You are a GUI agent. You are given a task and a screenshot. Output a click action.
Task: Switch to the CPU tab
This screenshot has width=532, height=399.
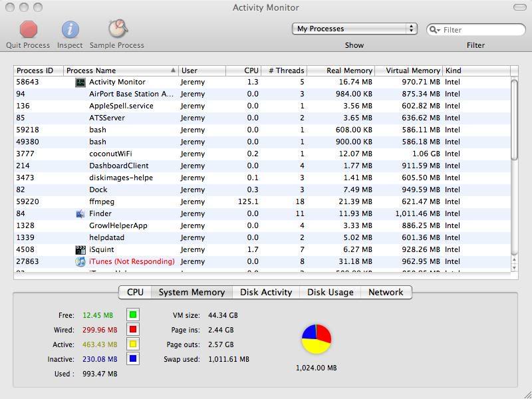(x=135, y=293)
